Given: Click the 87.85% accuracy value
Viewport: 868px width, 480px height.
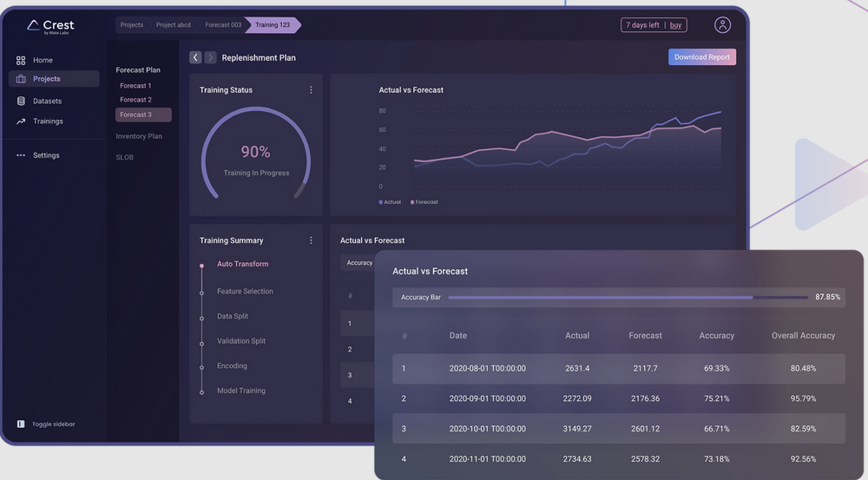Looking at the screenshot, I should coord(827,298).
